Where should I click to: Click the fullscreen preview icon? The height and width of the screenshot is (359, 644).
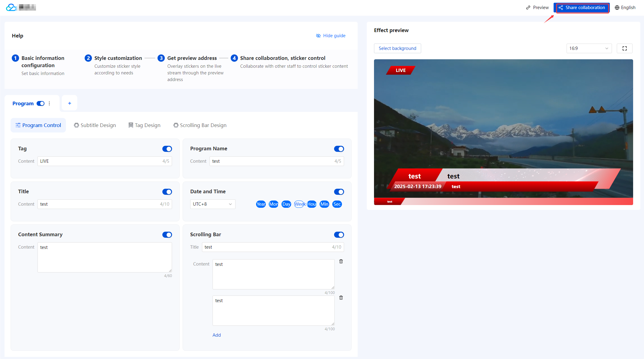pyautogui.click(x=624, y=48)
